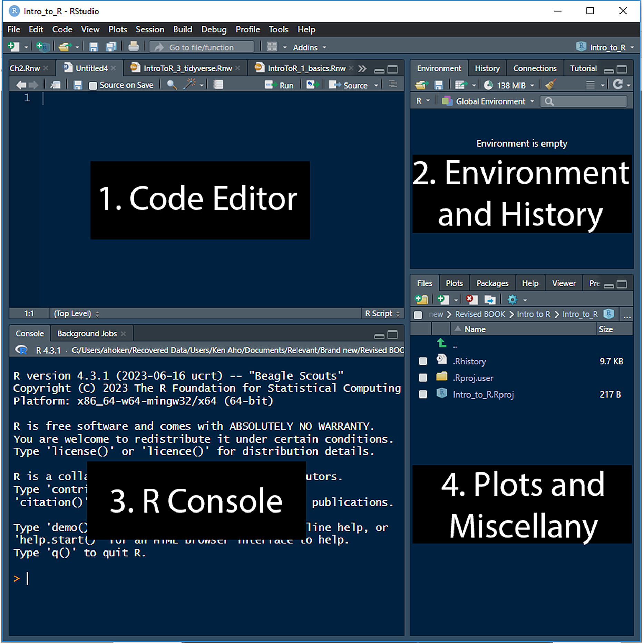This screenshot has width=644, height=644.
Task: Click the Compile Report notebook icon
Action: point(218,85)
